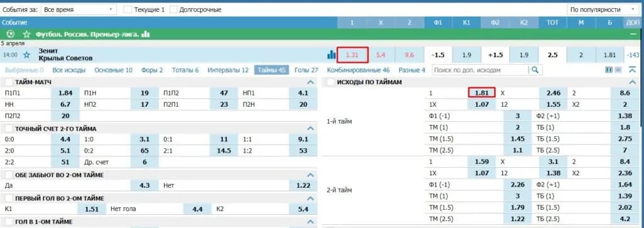The image size is (644, 228).
Task: Open the Комбинированные 46 tab
Action: coord(358,70)
